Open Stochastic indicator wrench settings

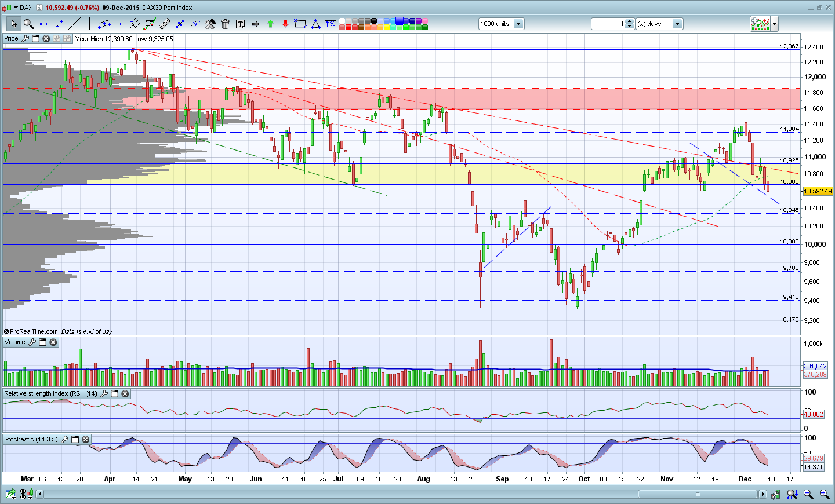tap(64, 440)
